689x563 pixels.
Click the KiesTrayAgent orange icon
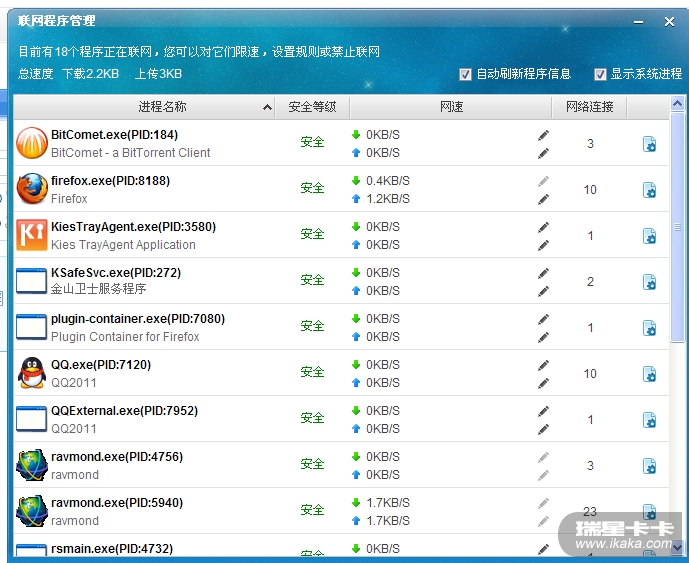click(x=32, y=235)
